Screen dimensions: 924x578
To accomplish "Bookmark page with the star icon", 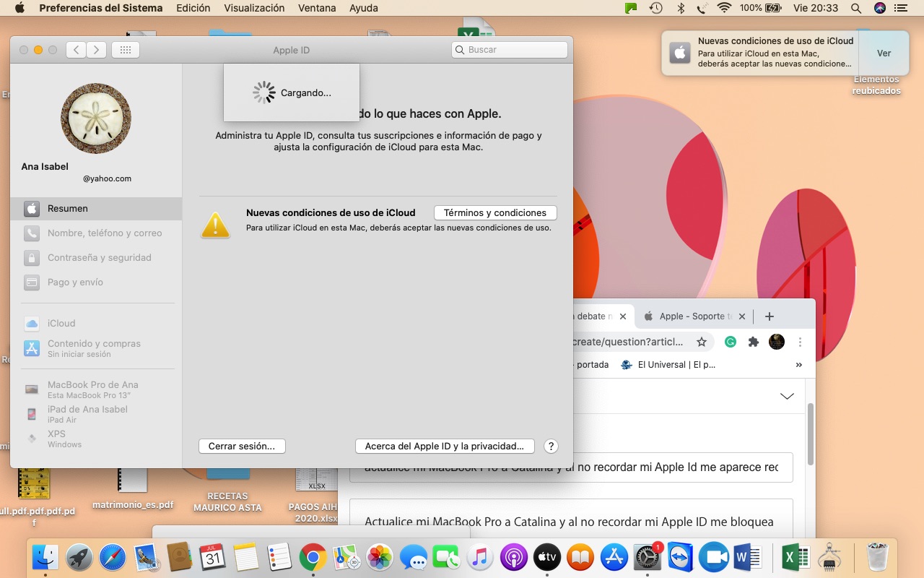I will [x=701, y=342].
